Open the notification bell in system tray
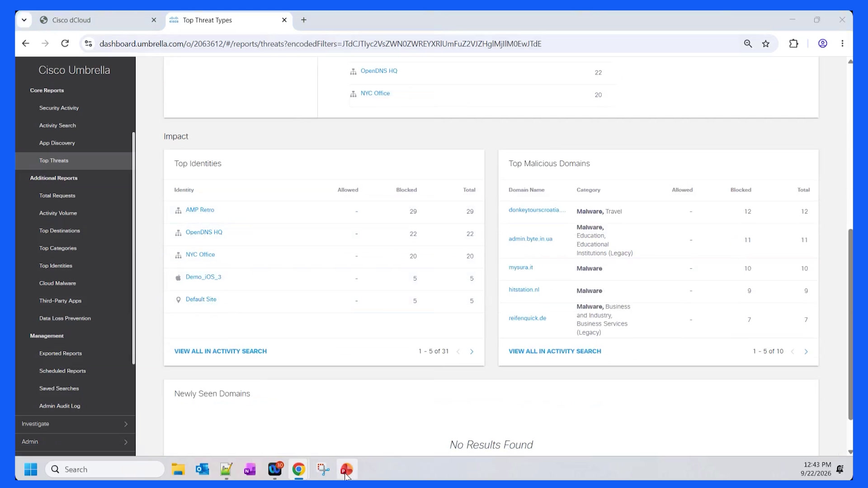The height and width of the screenshot is (488, 868). pos(840,469)
